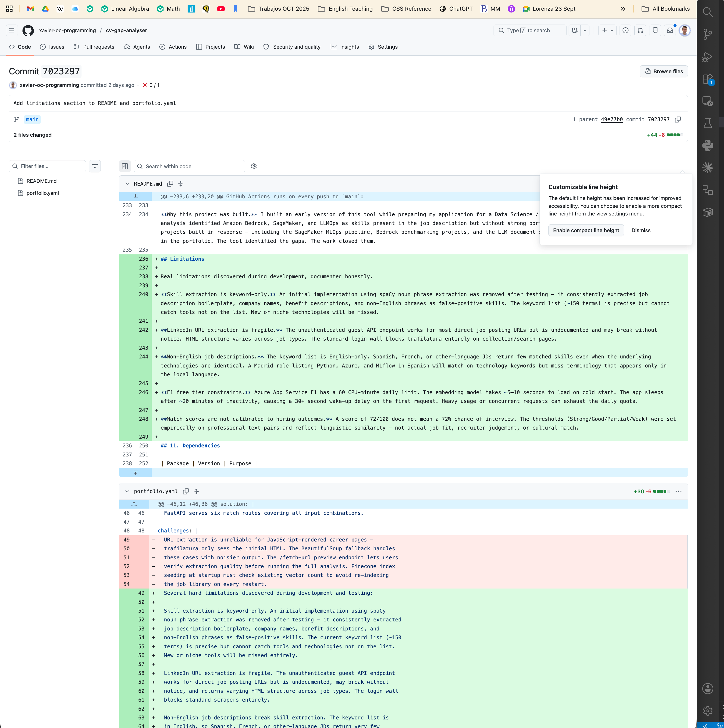Viewport: 724px width, 728px height.
Task: Open the GitHub global navigation hamburger menu
Action: (12, 31)
